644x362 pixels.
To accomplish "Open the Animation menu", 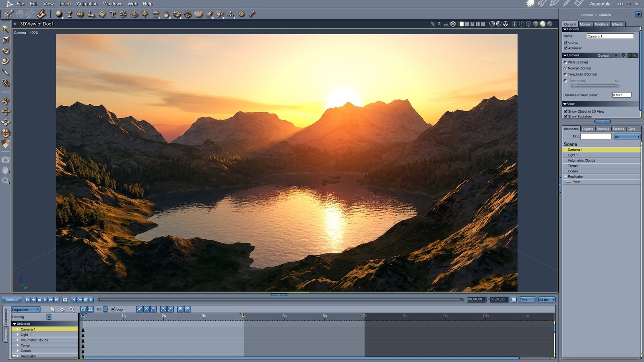I will pos(87,4).
